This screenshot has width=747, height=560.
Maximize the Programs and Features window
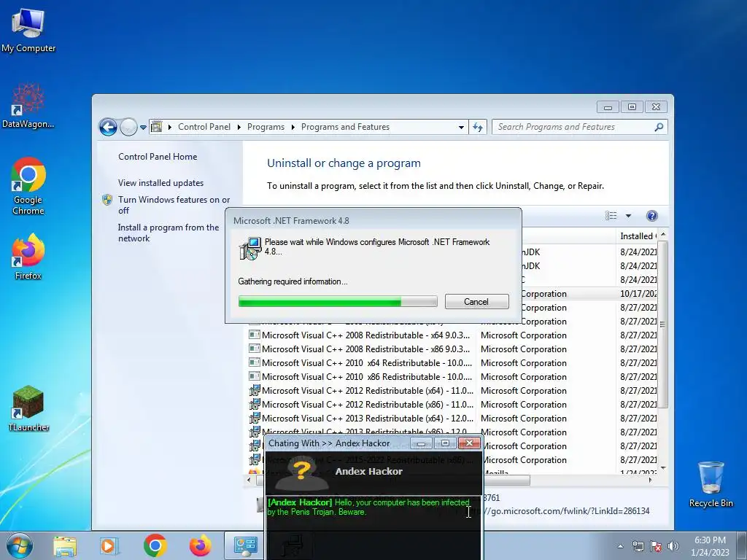[x=632, y=107]
